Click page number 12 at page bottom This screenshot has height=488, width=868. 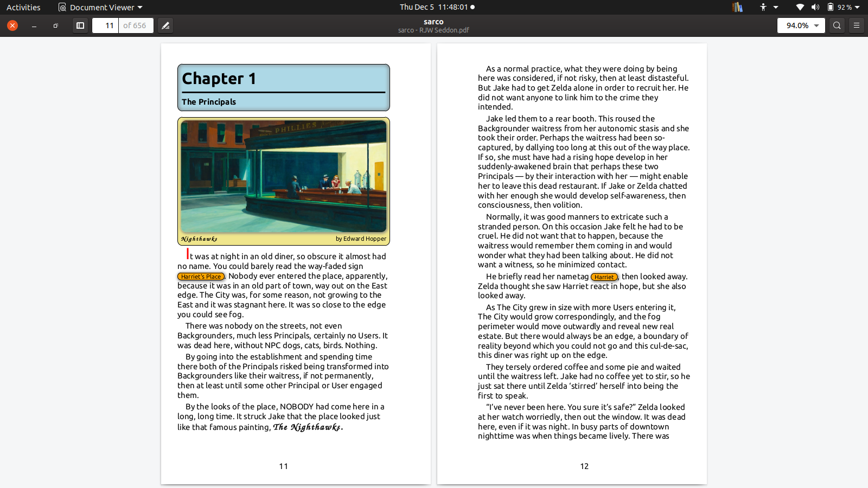pyautogui.click(x=584, y=466)
